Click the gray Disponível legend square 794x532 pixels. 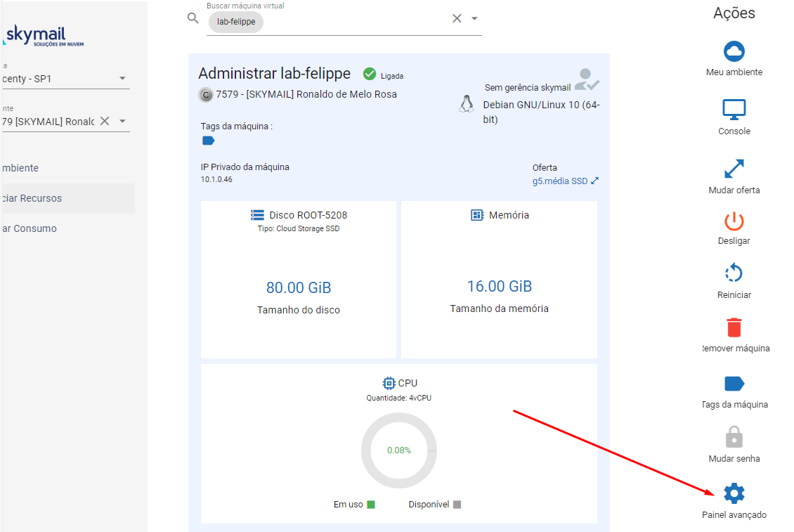457,505
